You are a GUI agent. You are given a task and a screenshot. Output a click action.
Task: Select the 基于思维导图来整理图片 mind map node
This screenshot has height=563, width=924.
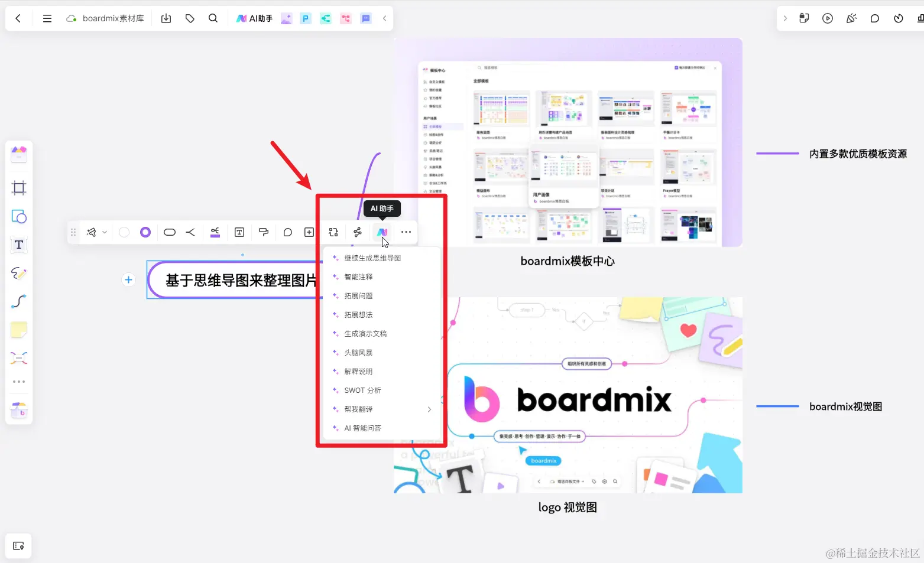point(235,280)
